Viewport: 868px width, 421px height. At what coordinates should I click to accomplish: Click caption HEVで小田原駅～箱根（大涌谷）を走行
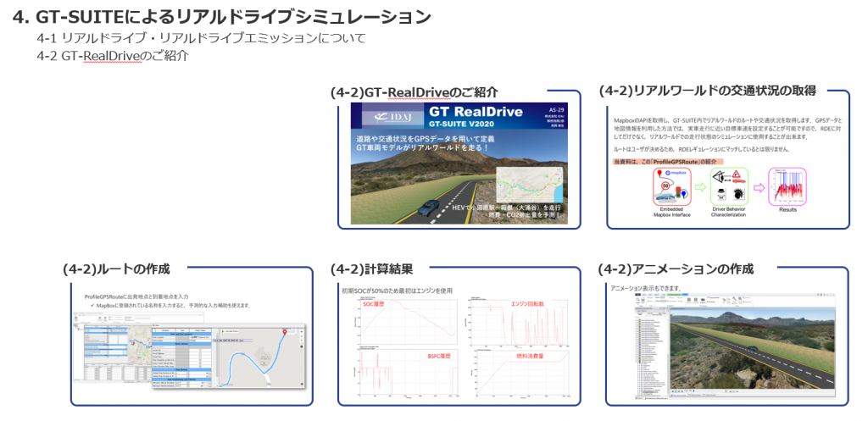coord(508,208)
